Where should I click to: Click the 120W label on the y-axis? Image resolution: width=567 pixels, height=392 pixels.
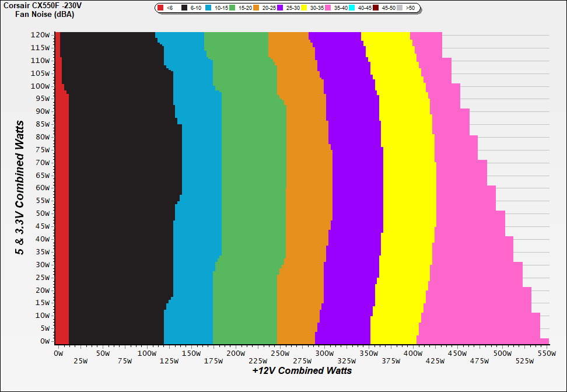tap(40, 35)
